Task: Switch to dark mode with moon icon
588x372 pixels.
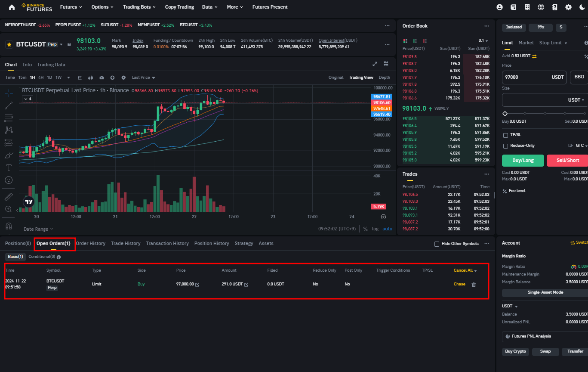Action: pos(582,7)
